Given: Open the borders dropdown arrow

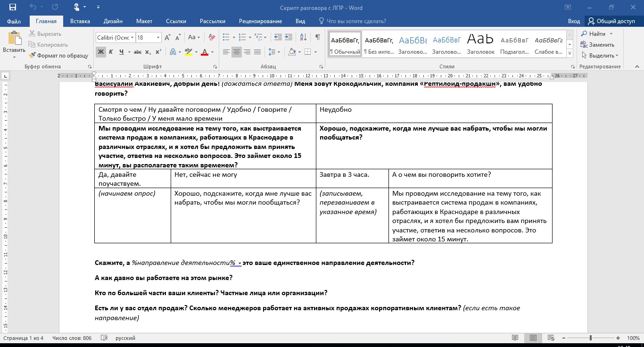Looking at the screenshot, I should click(x=314, y=52).
